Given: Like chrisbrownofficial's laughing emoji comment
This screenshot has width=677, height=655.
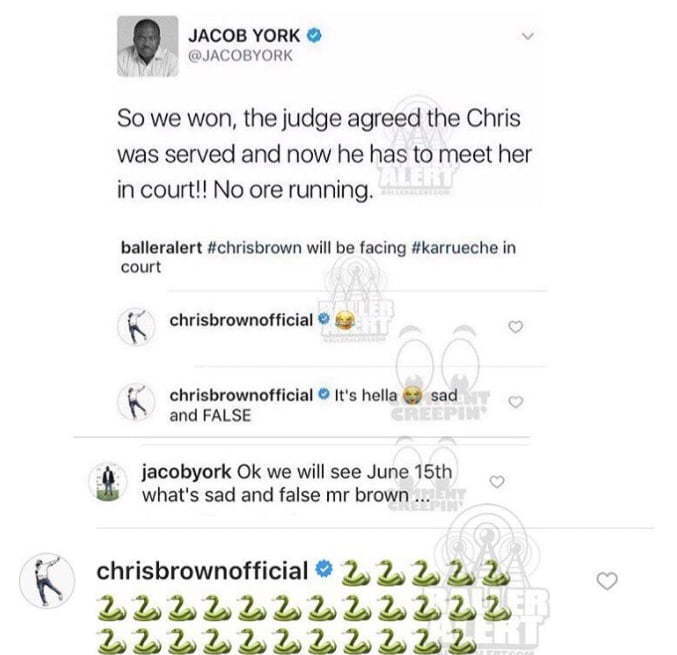Looking at the screenshot, I should (516, 327).
